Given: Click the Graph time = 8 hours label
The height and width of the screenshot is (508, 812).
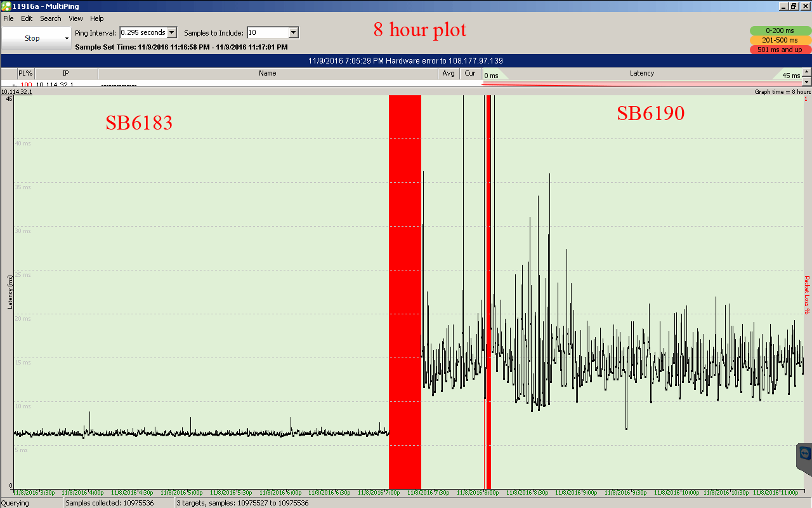Looking at the screenshot, I should pos(783,92).
